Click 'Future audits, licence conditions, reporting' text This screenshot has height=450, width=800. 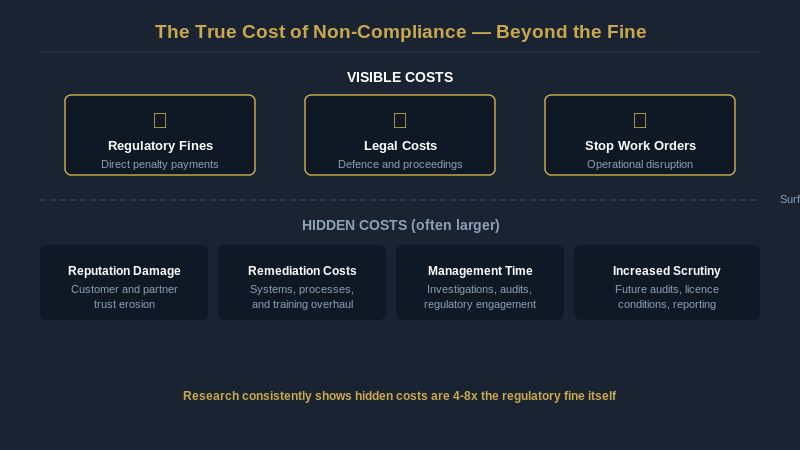tap(667, 296)
